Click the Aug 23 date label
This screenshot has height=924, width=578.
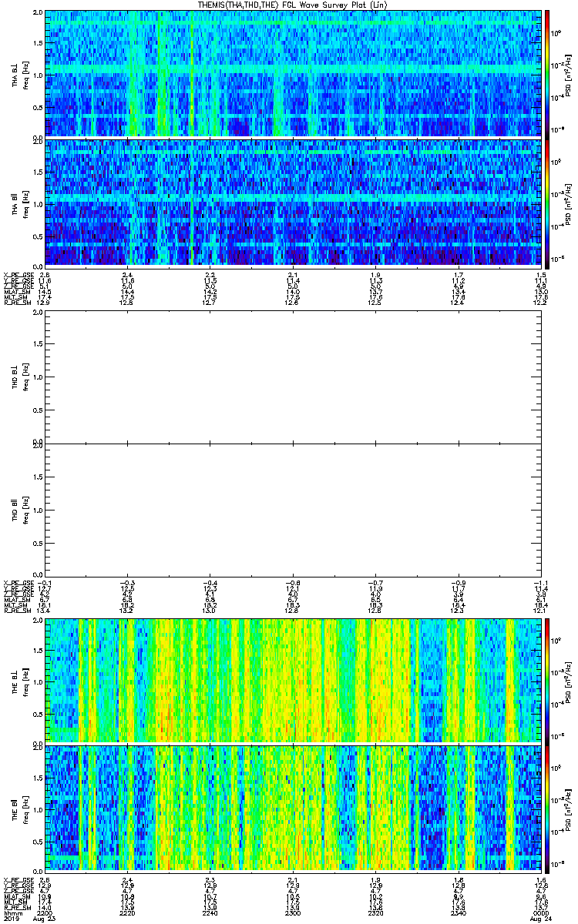point(45,919)
